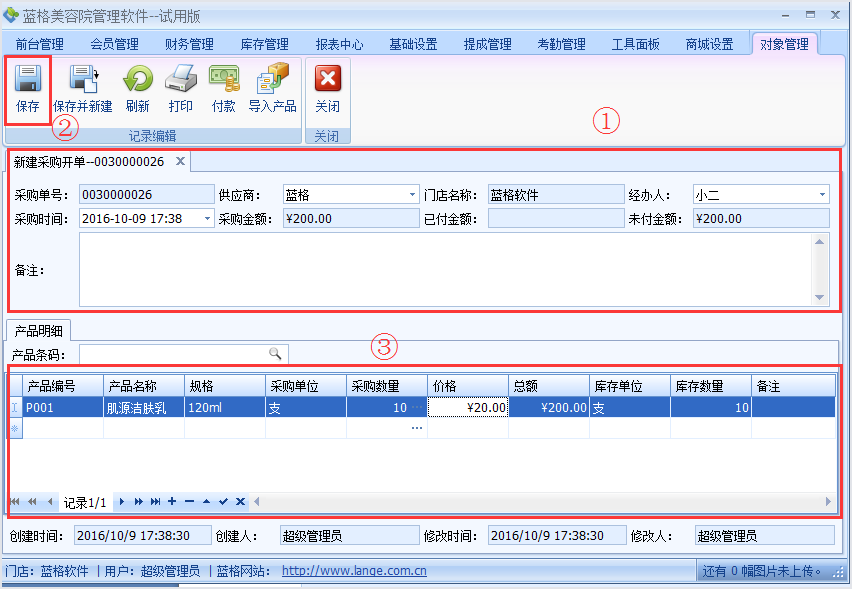Screen dimensions: 852x589
Task: Click the 肌源洁肤乳 product name cell
Action: [143, 407]
